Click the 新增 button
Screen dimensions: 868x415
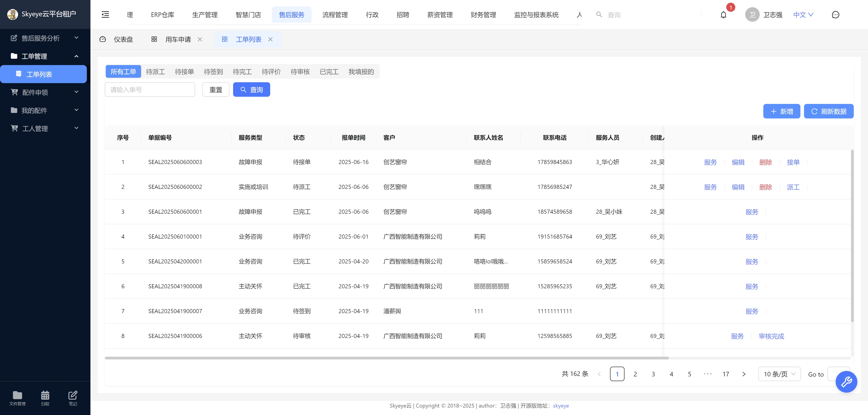coord(781,111)
